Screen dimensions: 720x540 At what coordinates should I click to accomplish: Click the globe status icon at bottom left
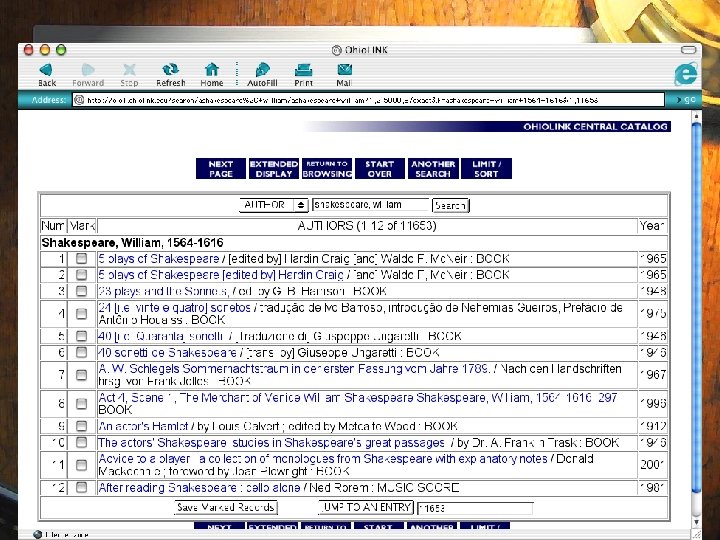38,534
